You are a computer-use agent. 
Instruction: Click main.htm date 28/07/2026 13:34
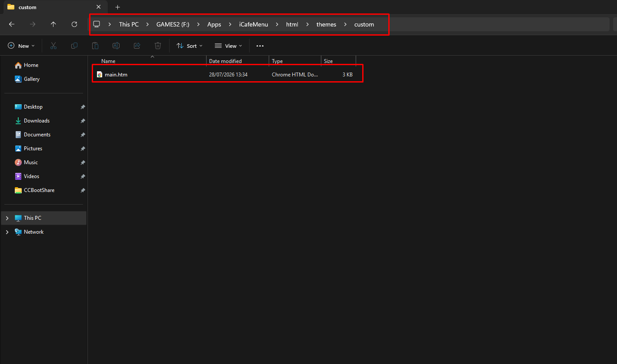(x=228, y=74)
